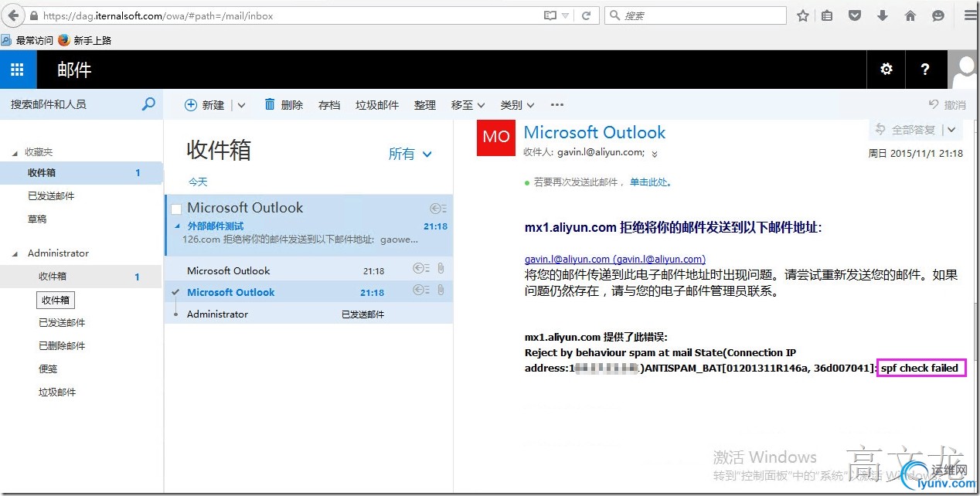The width and height of the screenshot is (980, 496).
Task: Open reader view from the address bar
Action: point(550,15)
